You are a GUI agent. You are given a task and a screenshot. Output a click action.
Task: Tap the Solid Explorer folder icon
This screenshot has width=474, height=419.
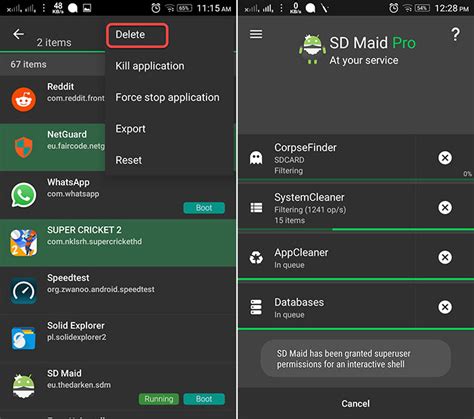[x=24, y=338]
